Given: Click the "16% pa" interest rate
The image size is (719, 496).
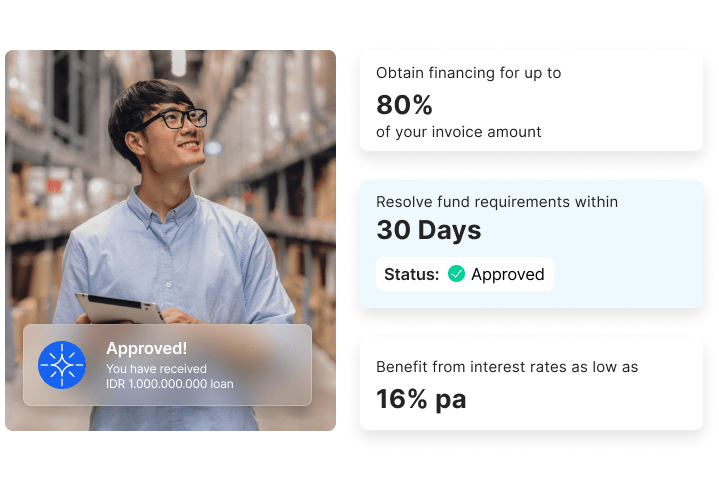Looking at the screenshot, I should coord(421,399).
